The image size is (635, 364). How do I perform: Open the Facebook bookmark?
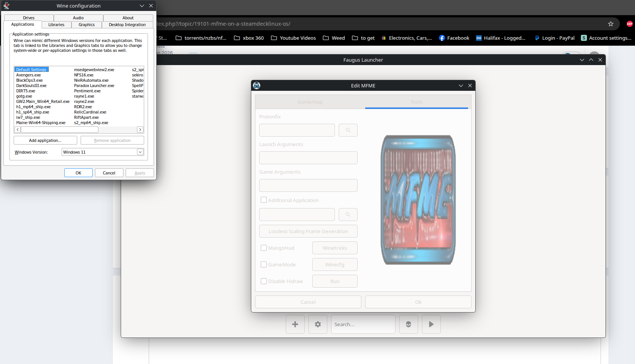454,38
